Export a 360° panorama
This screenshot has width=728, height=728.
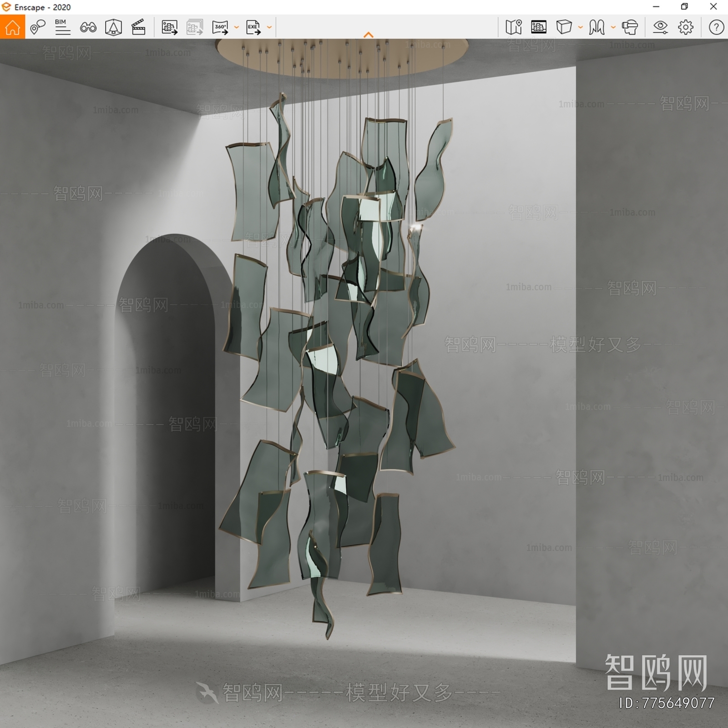pyautogui.click(x=221, y=27)
